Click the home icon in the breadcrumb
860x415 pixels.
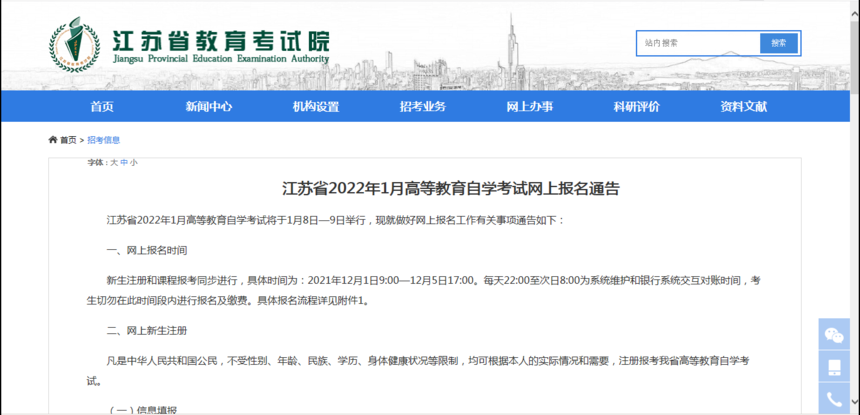point(52,140)
